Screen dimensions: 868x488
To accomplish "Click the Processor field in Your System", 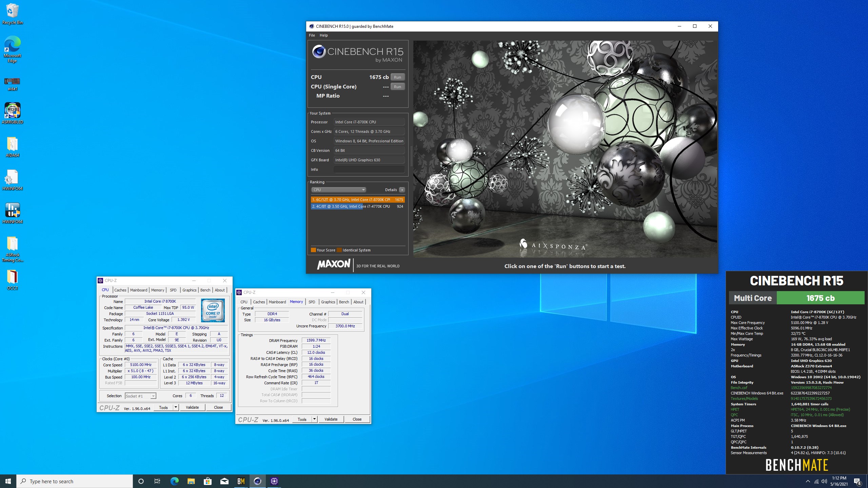I will (x=369, y=122).
